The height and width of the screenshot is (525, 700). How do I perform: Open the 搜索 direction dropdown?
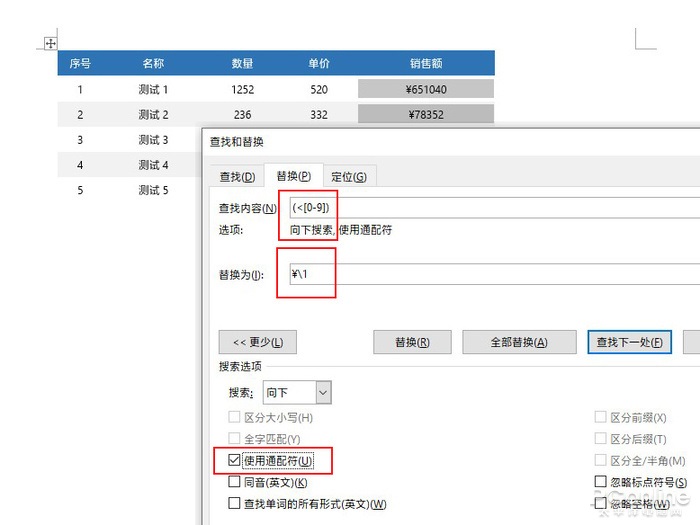[297, 392]
